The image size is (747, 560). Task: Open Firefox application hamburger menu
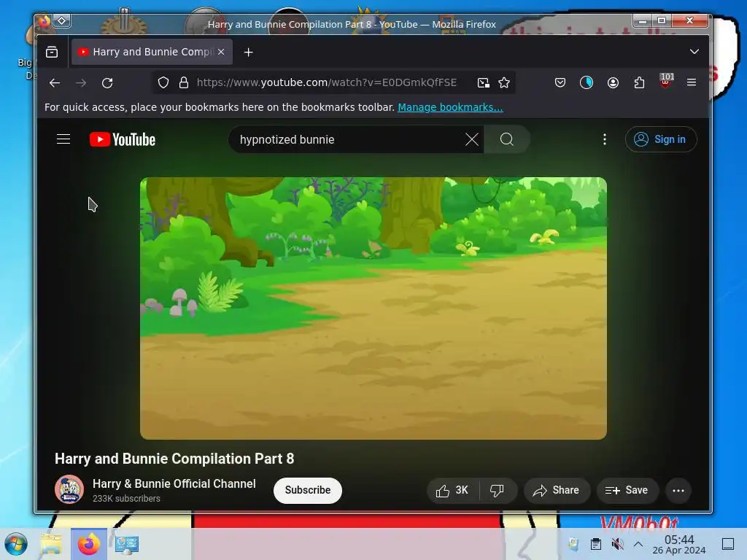(692, 82)
